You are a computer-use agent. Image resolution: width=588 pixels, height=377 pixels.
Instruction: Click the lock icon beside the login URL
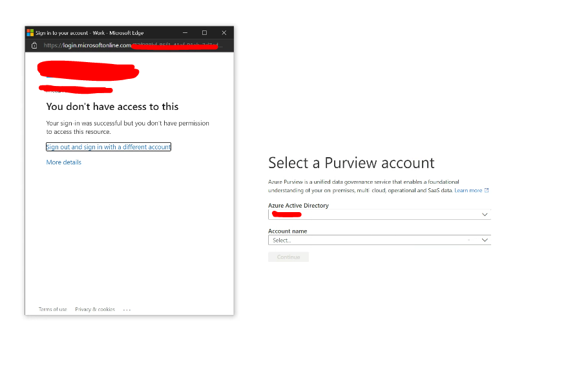click(34, 45)
